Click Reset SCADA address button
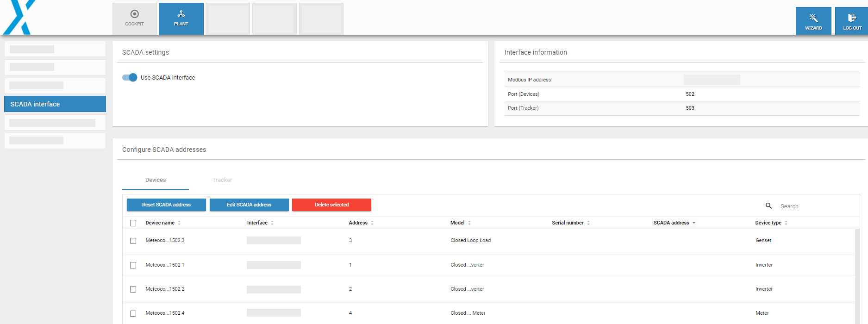The width and height of the screenshot is (868, 324). pyautogui.click(x=166, y=205)
